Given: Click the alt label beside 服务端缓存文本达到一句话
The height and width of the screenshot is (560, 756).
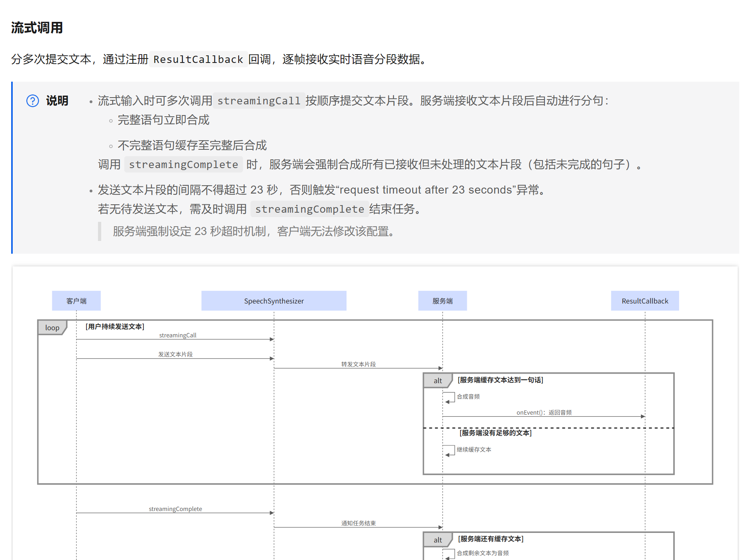Looking at the screenshot, I should pos(438,380).
